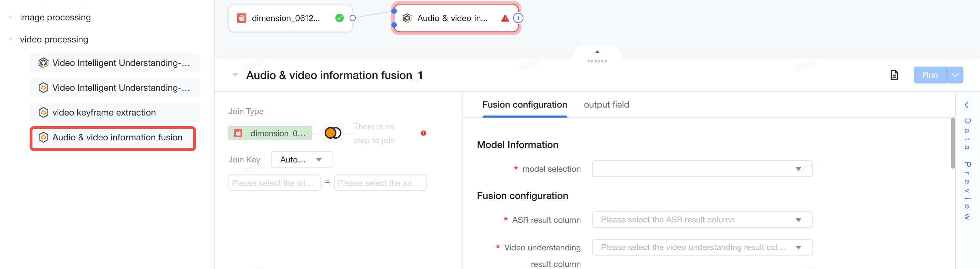This screenshot has height=269, width=980.
Task: Open the Run options arrow
Action: pos(955,75)
